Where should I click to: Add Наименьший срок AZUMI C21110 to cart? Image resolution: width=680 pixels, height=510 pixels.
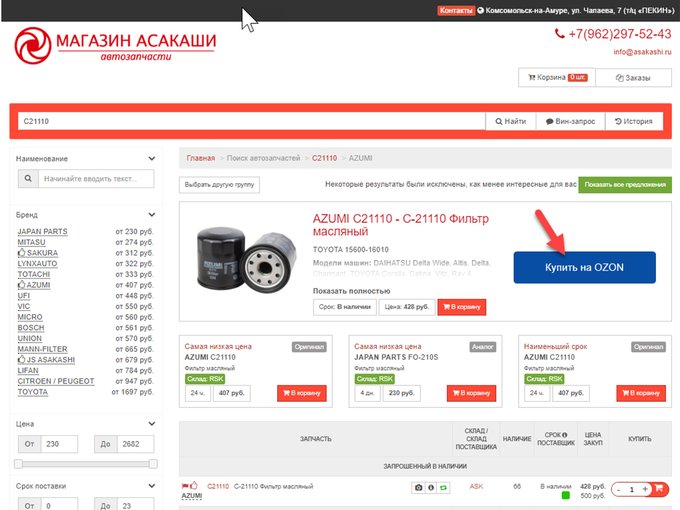(x=641, y=393)
